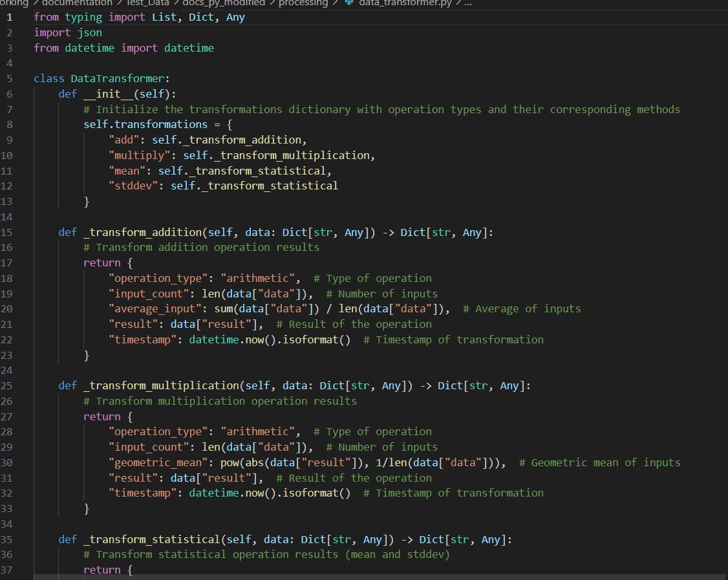Click closing brace on line 13
This screenshot has height=580, width=728.
87,202
